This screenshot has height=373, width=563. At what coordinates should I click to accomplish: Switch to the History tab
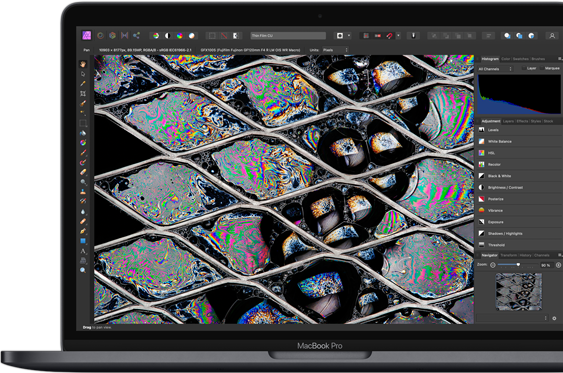coord(525,255)
